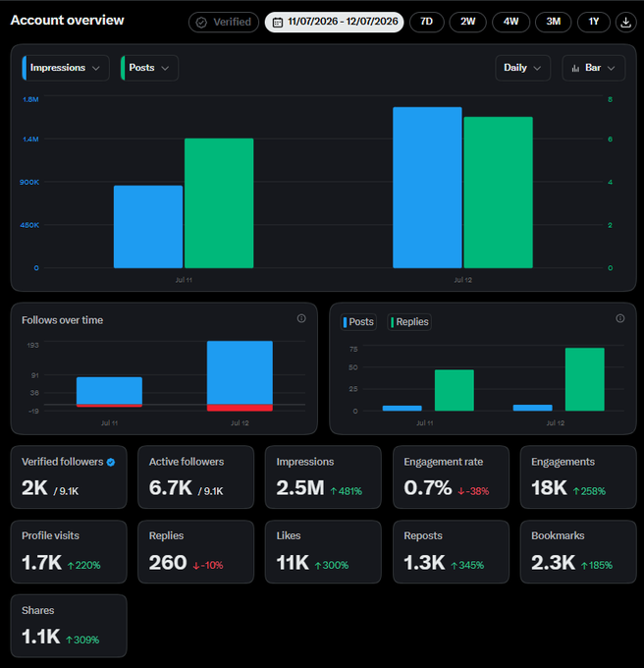Image resolution: width=644 pixels, height=668 pixels.
Task: Open the Impressions metric dropdown
Action: [x=66, y=68]
